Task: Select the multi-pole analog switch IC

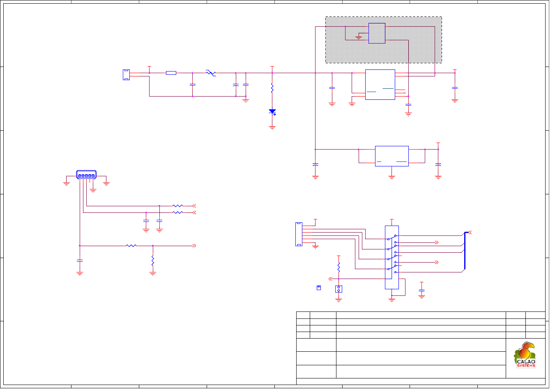Action: 392,257
